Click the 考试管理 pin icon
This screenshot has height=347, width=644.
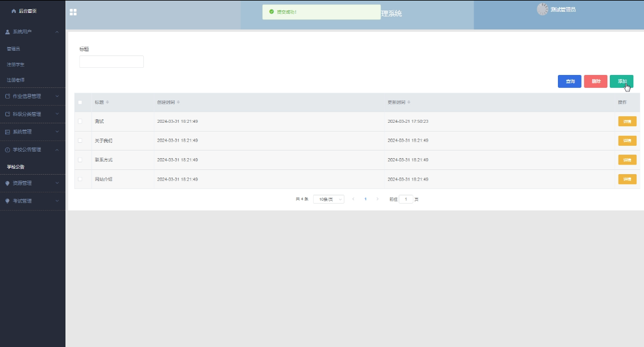tap(8, 201)
